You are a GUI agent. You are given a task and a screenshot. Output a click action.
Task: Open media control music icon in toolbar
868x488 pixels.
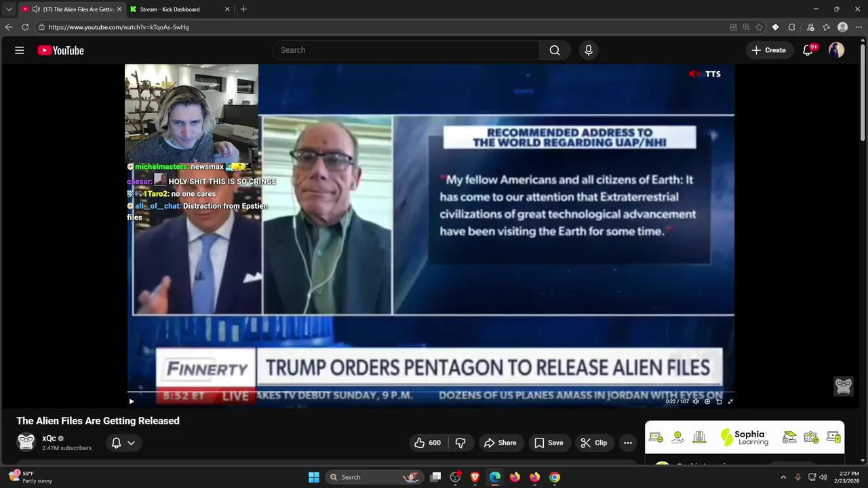coord(810,27)
